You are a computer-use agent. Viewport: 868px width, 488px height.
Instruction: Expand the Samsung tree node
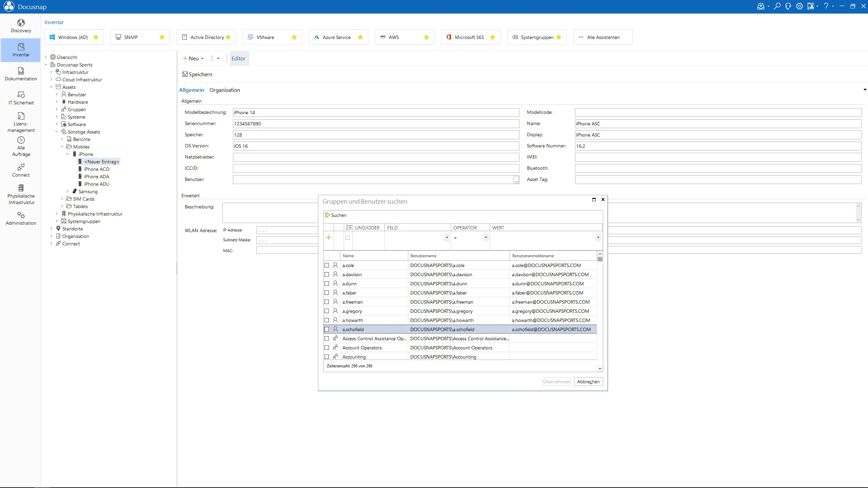click(x=68, y=191)
